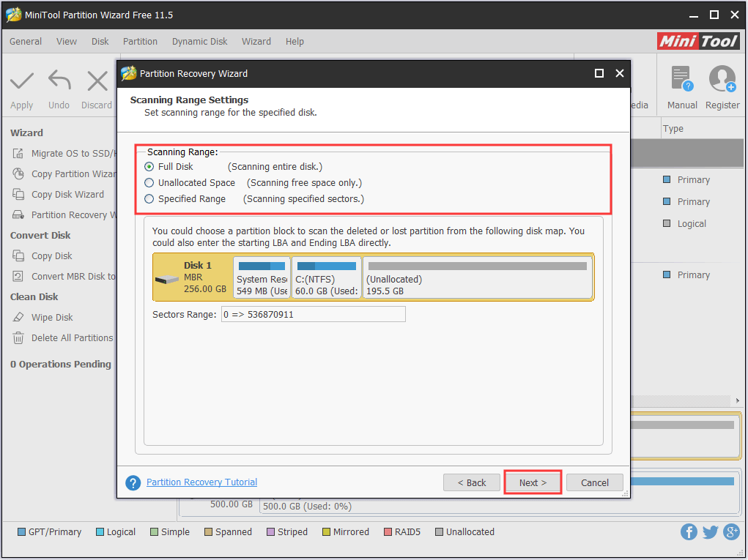
Task: Select the Full Disk radio button
Action: [149, 167]
